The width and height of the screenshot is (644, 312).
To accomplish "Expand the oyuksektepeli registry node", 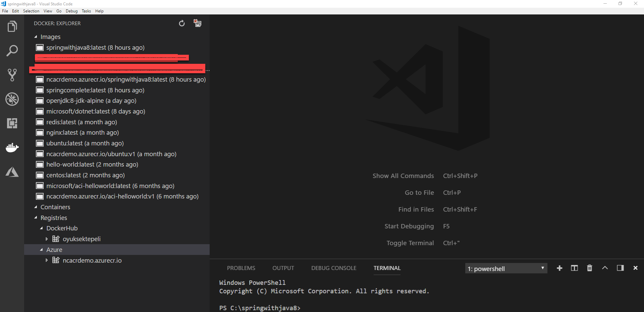I will [47, 239].
